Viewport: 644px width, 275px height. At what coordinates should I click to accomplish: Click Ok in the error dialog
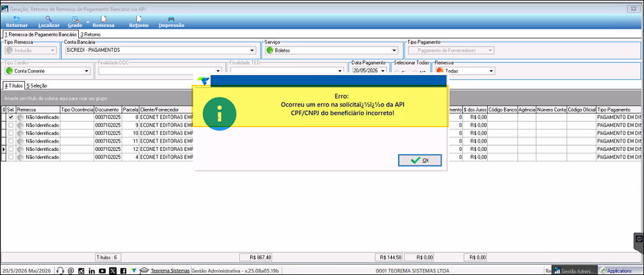click(x=420, y=160)
